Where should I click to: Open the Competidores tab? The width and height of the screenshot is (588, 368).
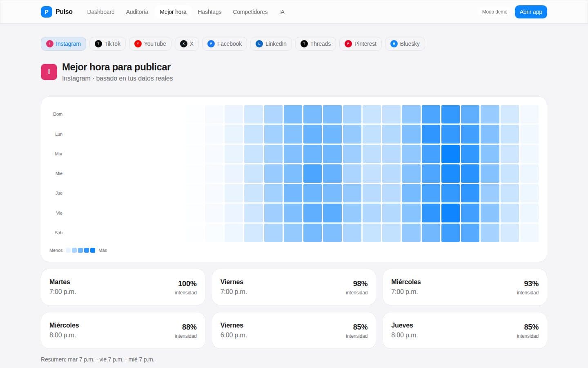[250, 12]
